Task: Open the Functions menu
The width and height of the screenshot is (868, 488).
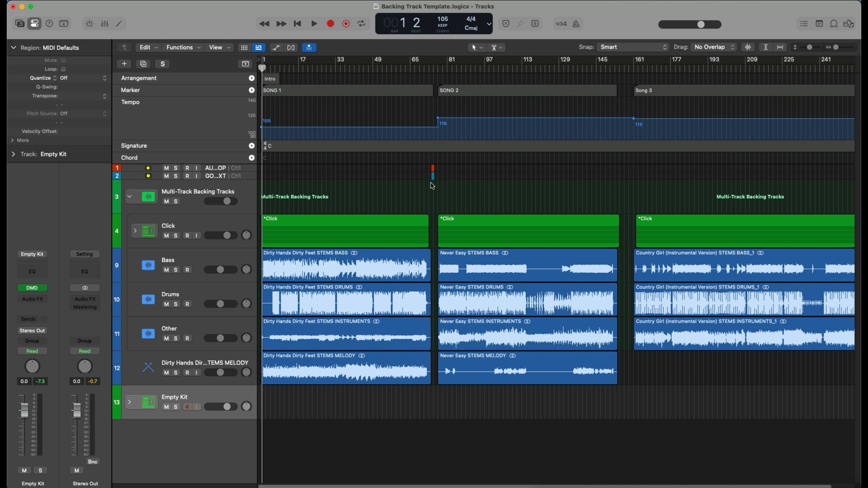Action: (x=183, y=48)
